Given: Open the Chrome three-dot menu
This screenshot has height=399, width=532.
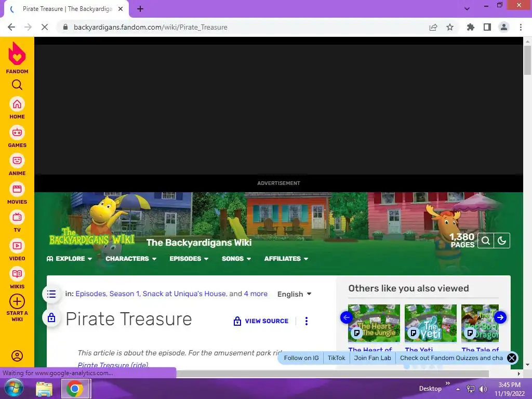Looking at the screenshot, I should [521, 27].
